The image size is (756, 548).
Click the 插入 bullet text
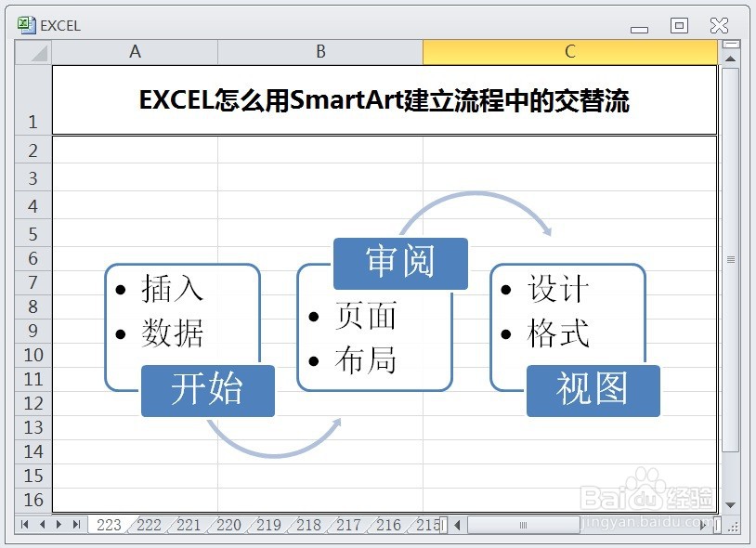point(172,289)
